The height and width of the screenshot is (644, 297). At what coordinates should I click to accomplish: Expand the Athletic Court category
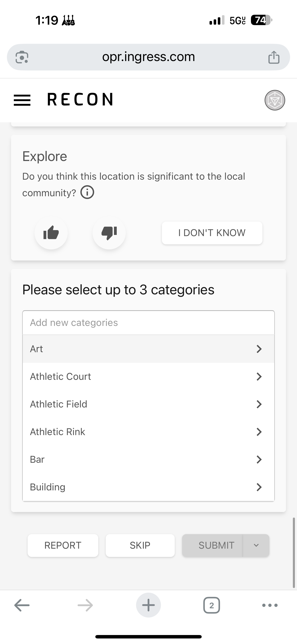[259, 377]
